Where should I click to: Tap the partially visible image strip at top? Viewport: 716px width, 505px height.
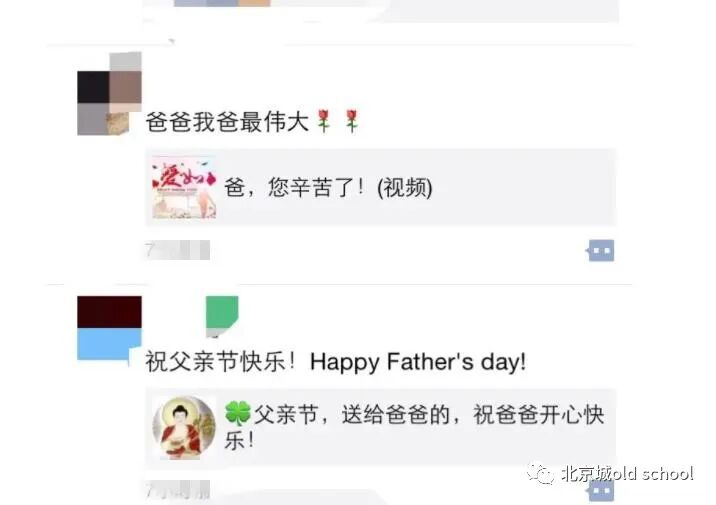(381, 10)
